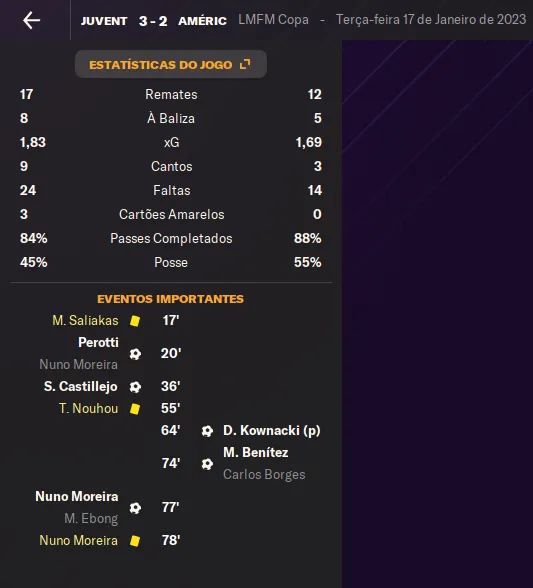Select assist provider Carlos Borges

[x=264, y=475]
